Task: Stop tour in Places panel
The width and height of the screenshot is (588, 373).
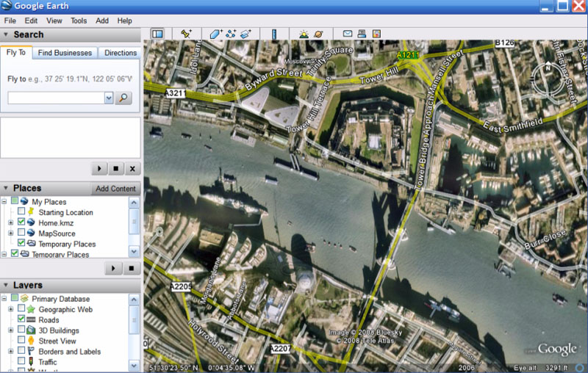Action: click(x=132, y=268)
